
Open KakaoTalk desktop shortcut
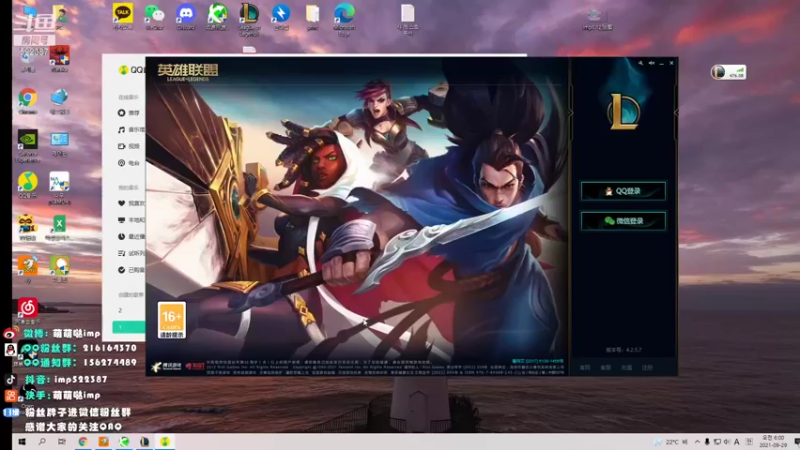click(122, 16)
